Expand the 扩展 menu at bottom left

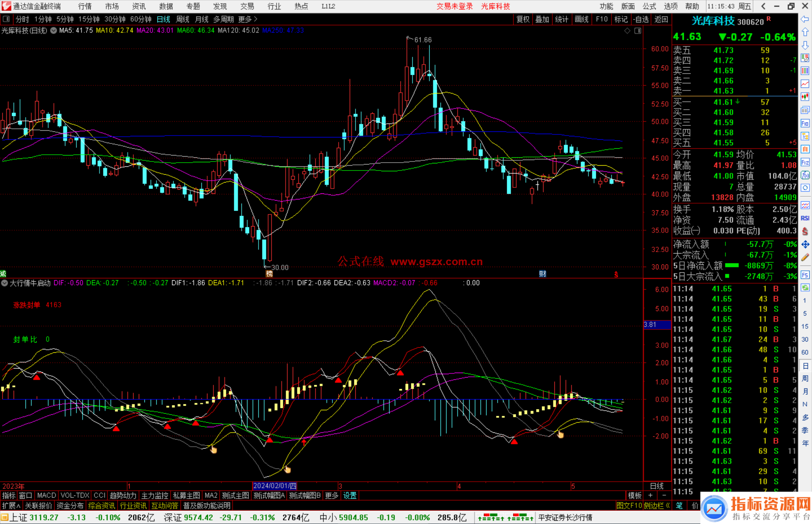tap(11, 506)
